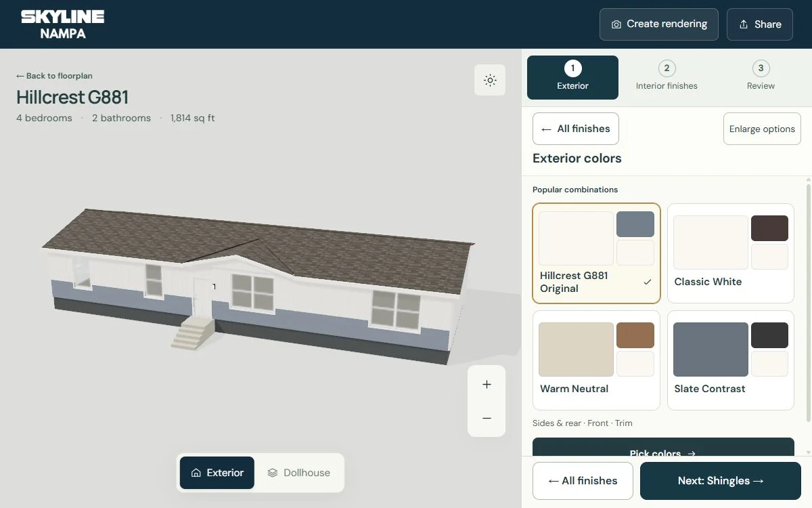
Task: Click bottom All finishes button
Action: (x=583, y=481)
